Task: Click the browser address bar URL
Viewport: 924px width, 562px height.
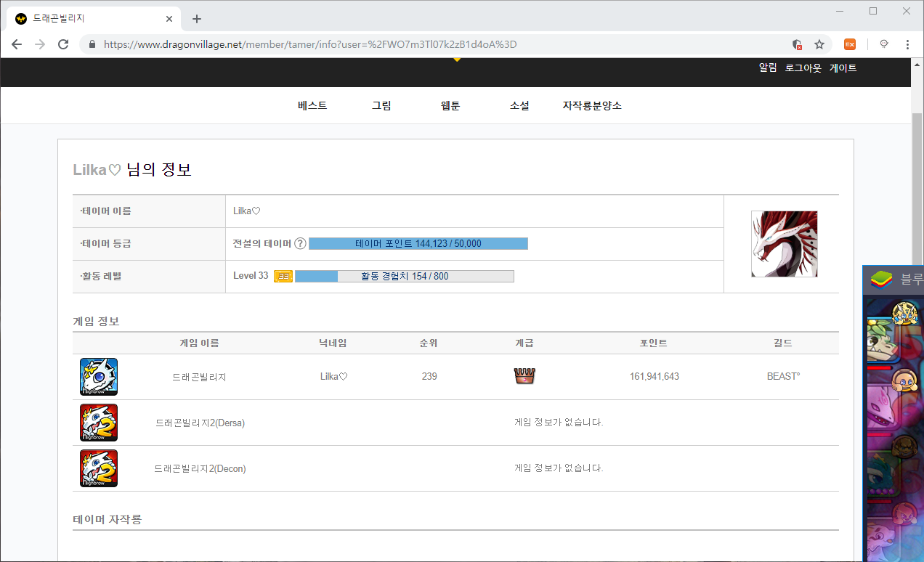Action: [x=310, y=44]
